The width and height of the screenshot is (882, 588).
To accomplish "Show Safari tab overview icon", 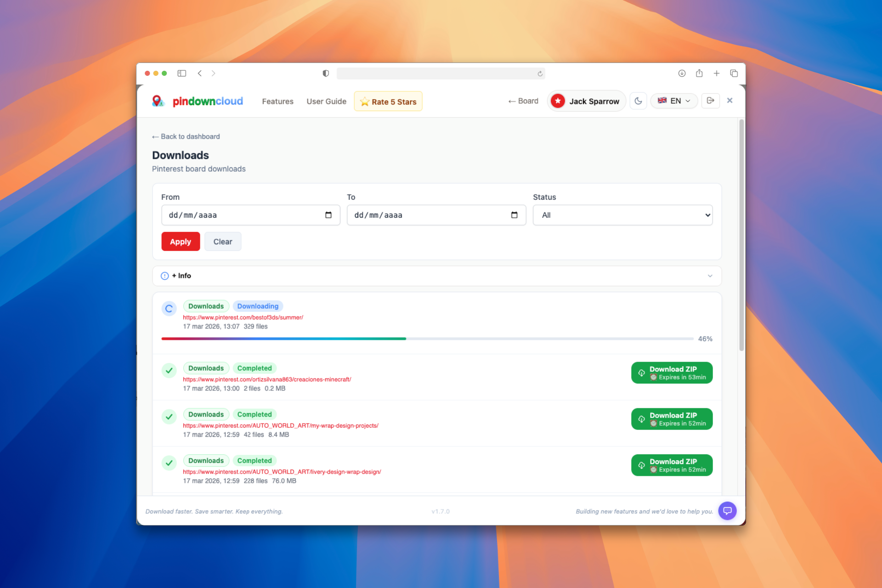I will pyautogui.click(x=734, y=73).
